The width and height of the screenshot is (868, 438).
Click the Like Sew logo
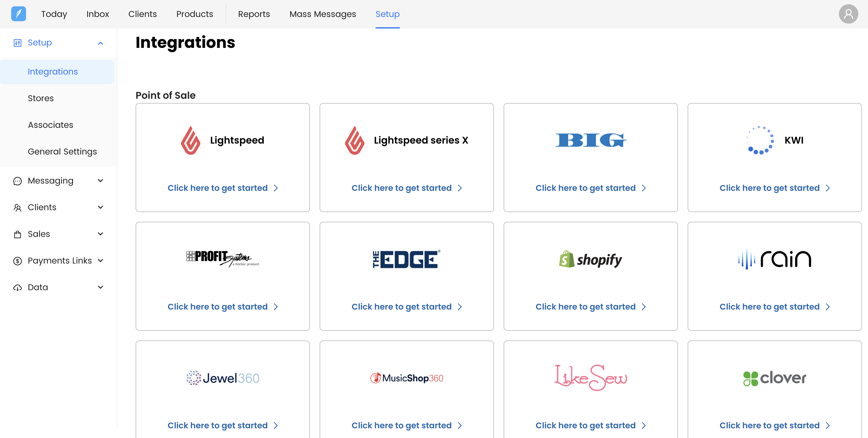[591, 378]
